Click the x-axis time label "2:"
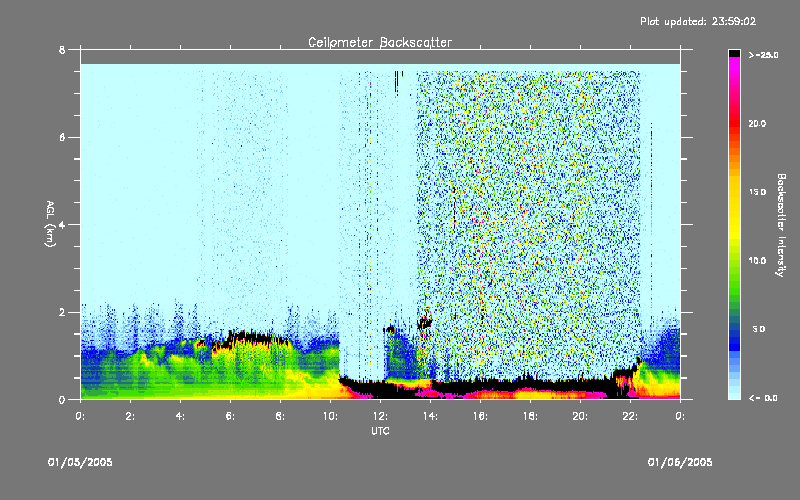800x500 pixels. point(130,416)
